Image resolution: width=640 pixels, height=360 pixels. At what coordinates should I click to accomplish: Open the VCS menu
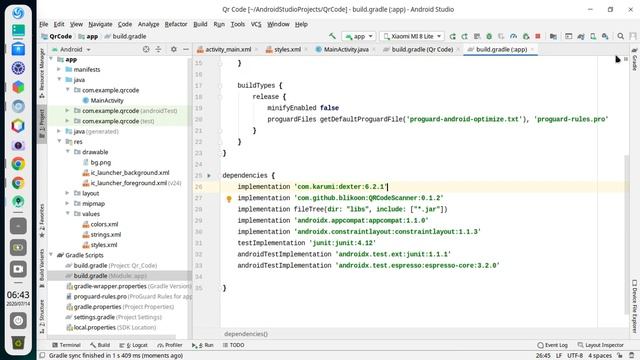click(256, 24)
